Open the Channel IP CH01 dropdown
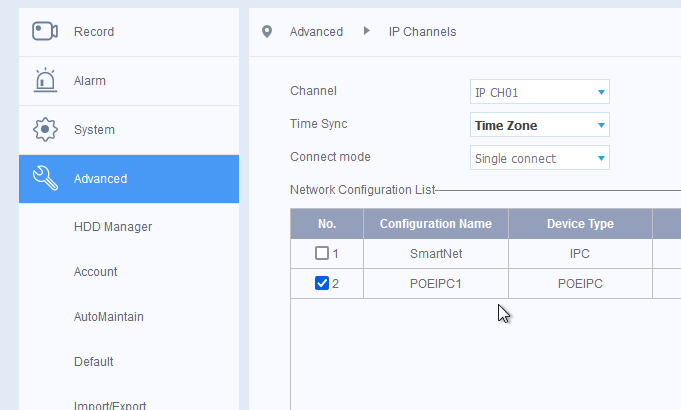681x410 pixels. click(x=539, y=93)
